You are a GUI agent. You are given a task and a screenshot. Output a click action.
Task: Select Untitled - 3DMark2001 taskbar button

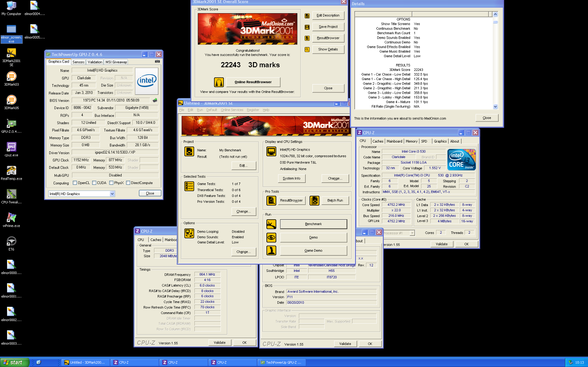pyautogui.click(x=85, y=363)
